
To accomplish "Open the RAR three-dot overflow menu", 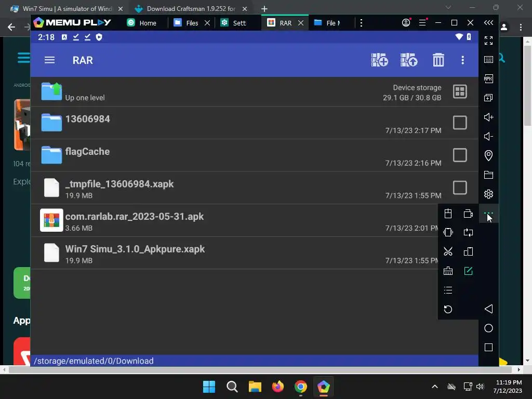I will coord(463,60).
